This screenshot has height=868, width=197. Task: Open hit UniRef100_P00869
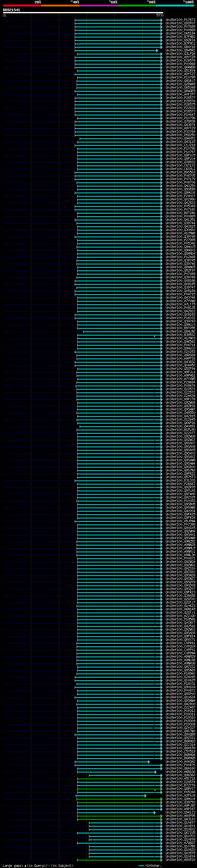(x=180, y=30)
